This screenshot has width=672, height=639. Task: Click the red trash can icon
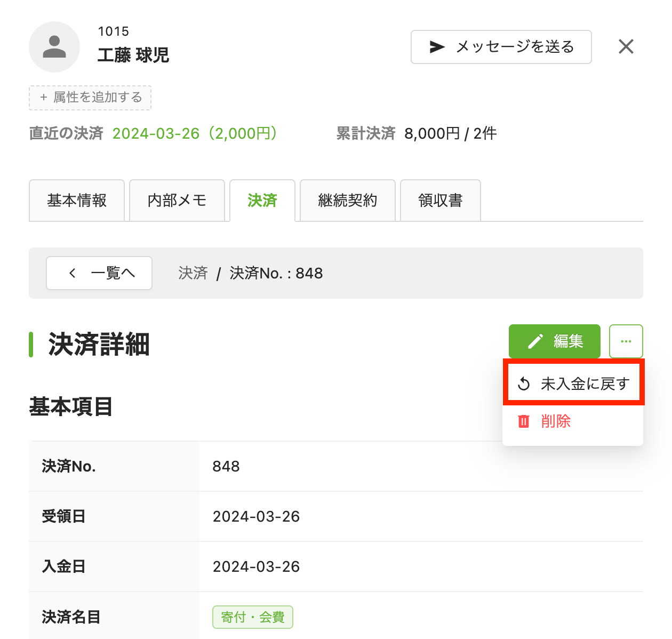pyautogui.click(x=524, y=421)
